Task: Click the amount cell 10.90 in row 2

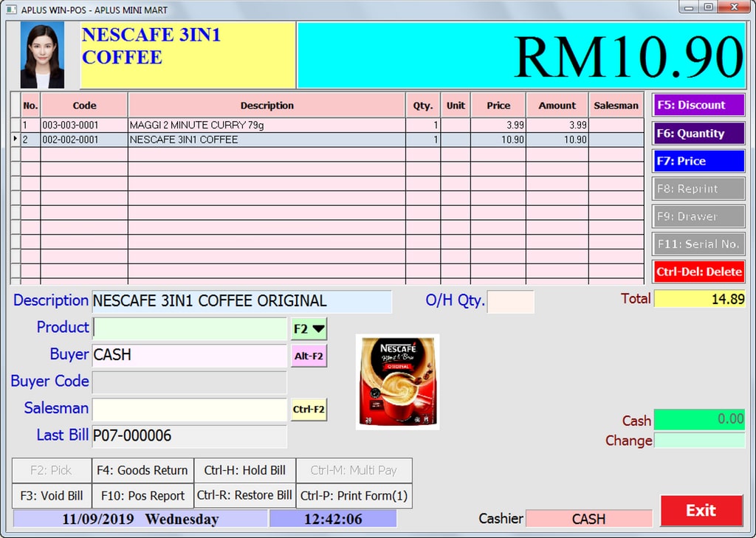Action: point(557,139)
